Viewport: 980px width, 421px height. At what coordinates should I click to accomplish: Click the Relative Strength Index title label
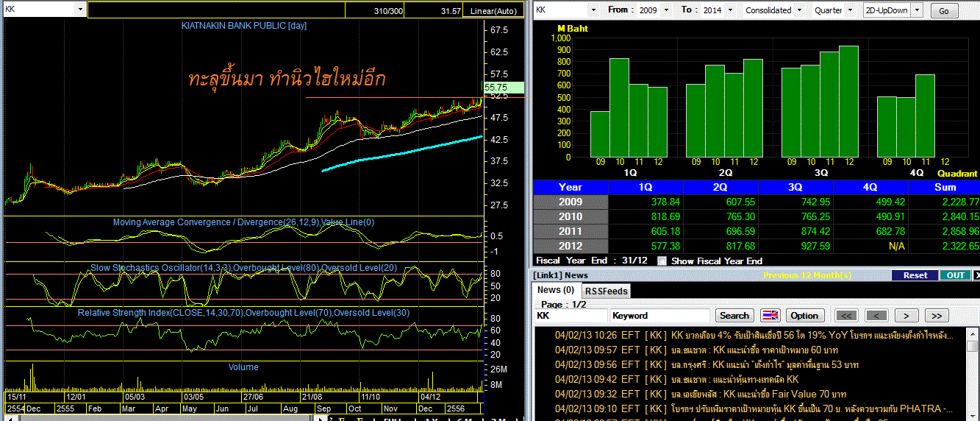[x=243, y=313]
